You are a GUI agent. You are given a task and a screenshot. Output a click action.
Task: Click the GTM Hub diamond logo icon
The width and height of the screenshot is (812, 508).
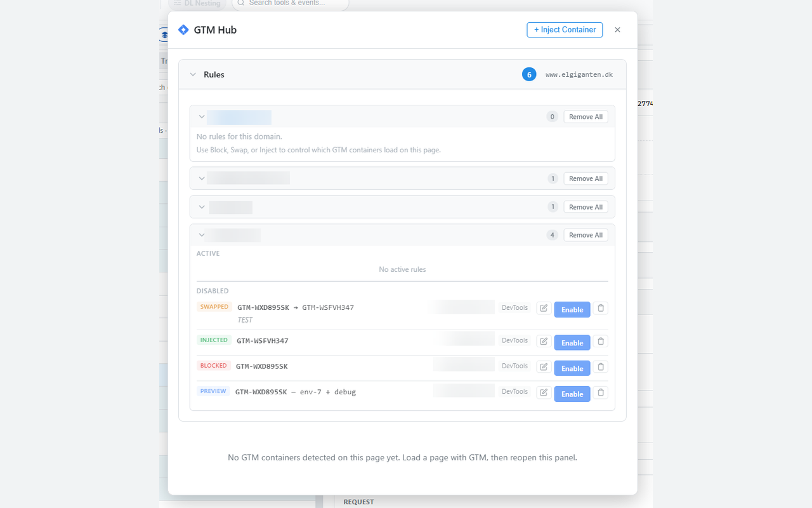[x=183, y=30]
